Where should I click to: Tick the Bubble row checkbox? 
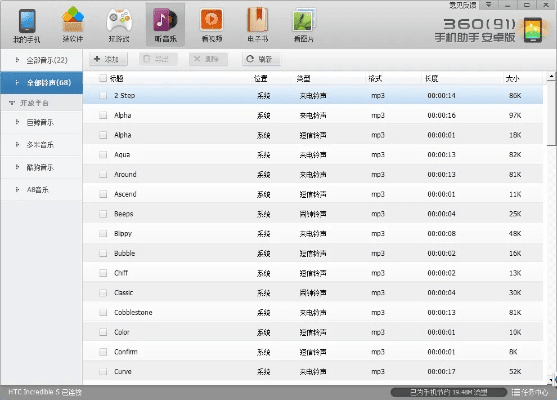coord(103,253)
